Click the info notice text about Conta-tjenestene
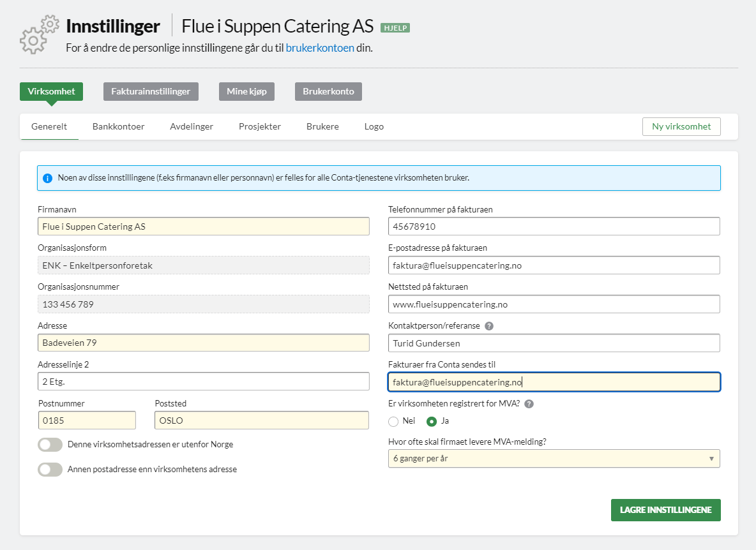 click(x=263, y=178)
